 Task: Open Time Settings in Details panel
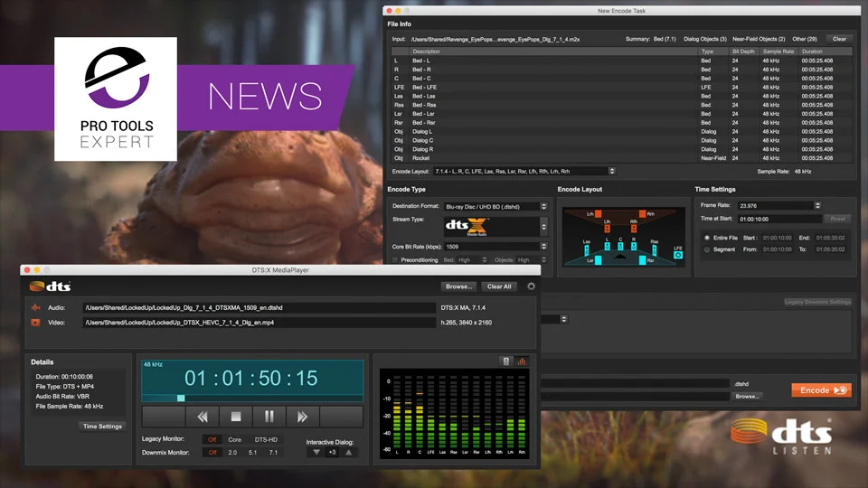(102, 427)
